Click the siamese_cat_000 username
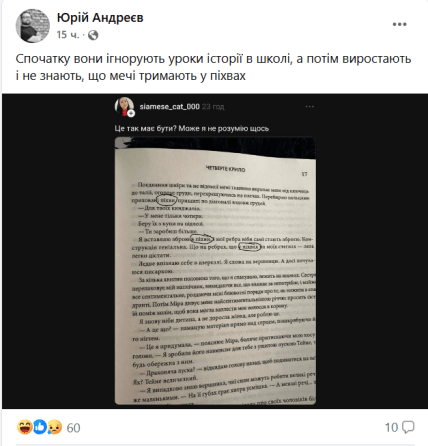 pyautogui.click(x=169, y=107)
